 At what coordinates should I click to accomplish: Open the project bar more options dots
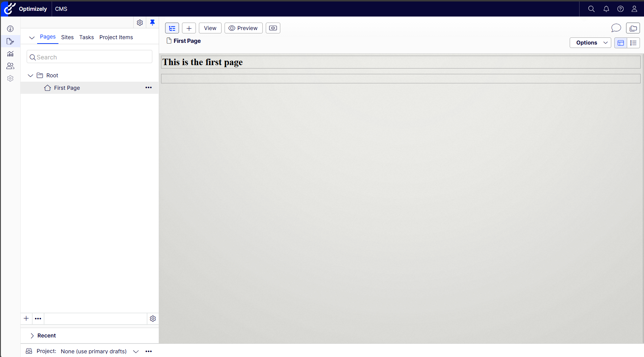pos(149,351)
